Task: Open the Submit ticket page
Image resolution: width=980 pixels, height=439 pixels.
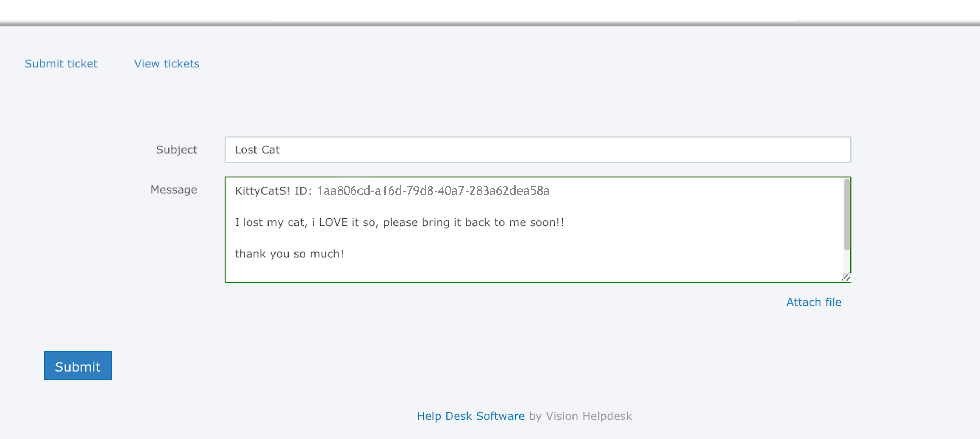Action: [x=61, y=63]
